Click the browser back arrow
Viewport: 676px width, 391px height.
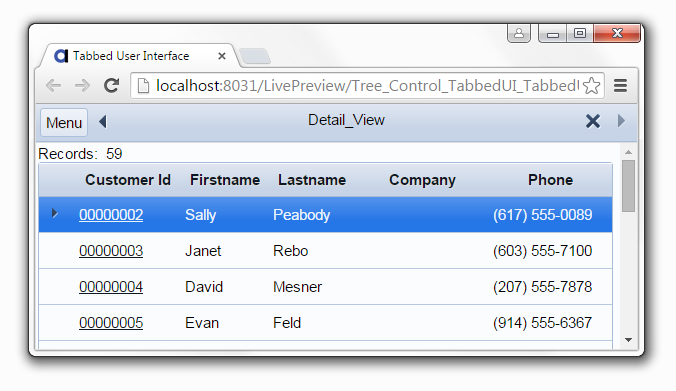[53, 85]
